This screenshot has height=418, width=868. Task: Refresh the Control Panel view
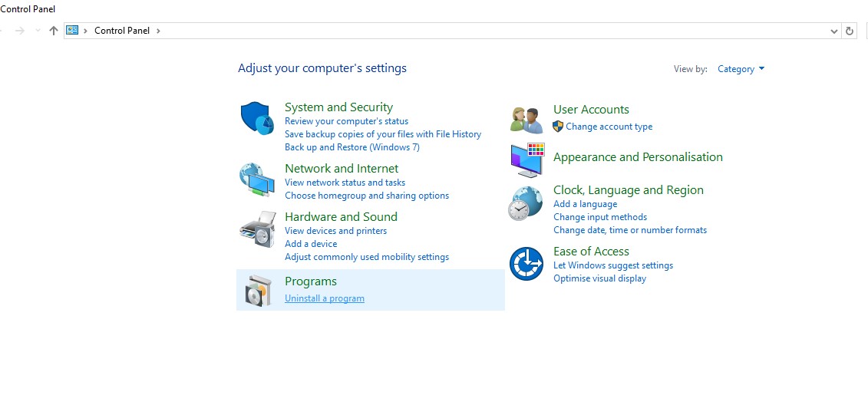coord(849,31)
